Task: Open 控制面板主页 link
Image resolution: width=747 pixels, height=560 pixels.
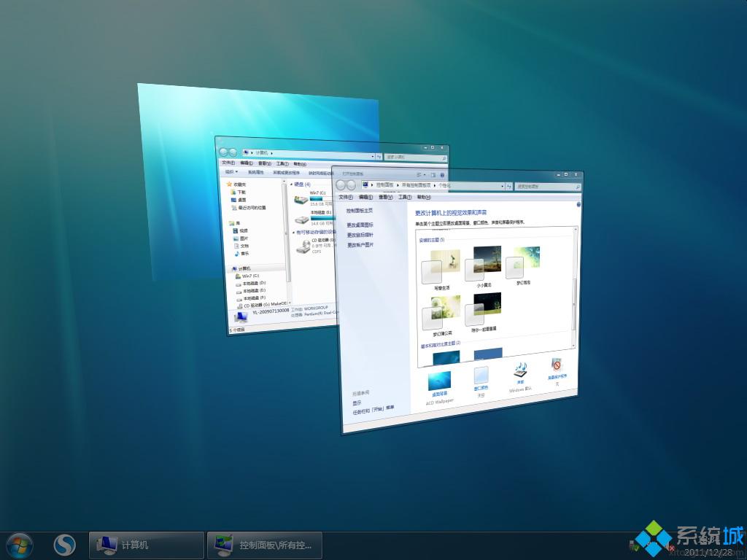Action: tap(359, 211)
